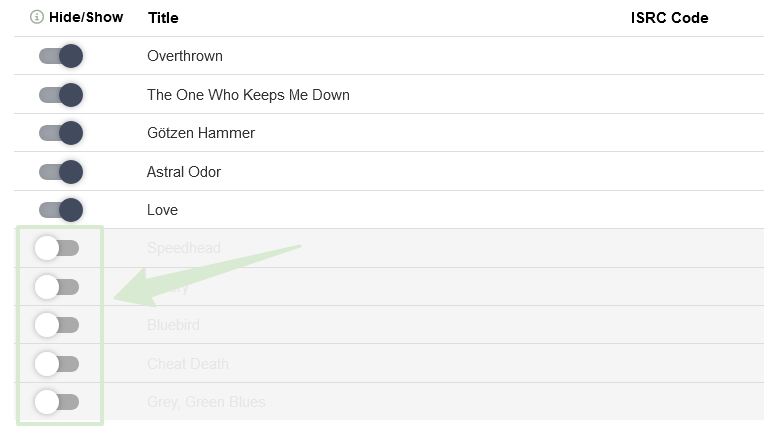Select the Götzen Hammer title text
The width and height of the screenshot is (780, 435).
click(201, 133)
